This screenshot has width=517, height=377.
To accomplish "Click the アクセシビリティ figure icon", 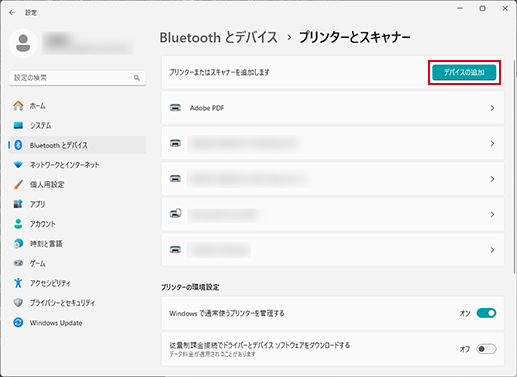I will tap(18, 283).
